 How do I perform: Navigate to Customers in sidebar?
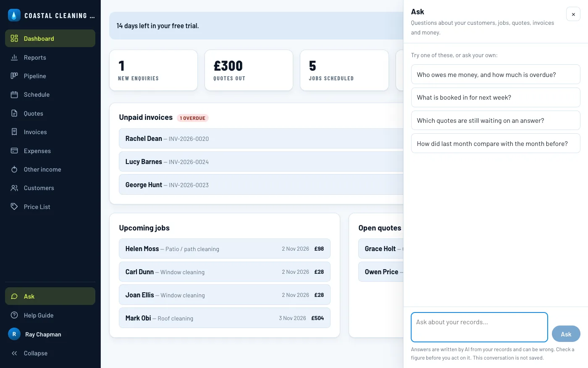point(50,188)
